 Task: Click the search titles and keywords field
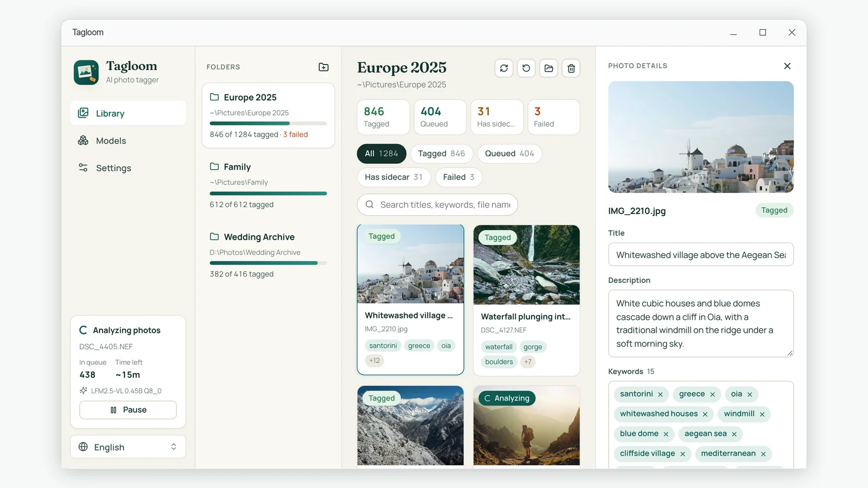[437, 205]
